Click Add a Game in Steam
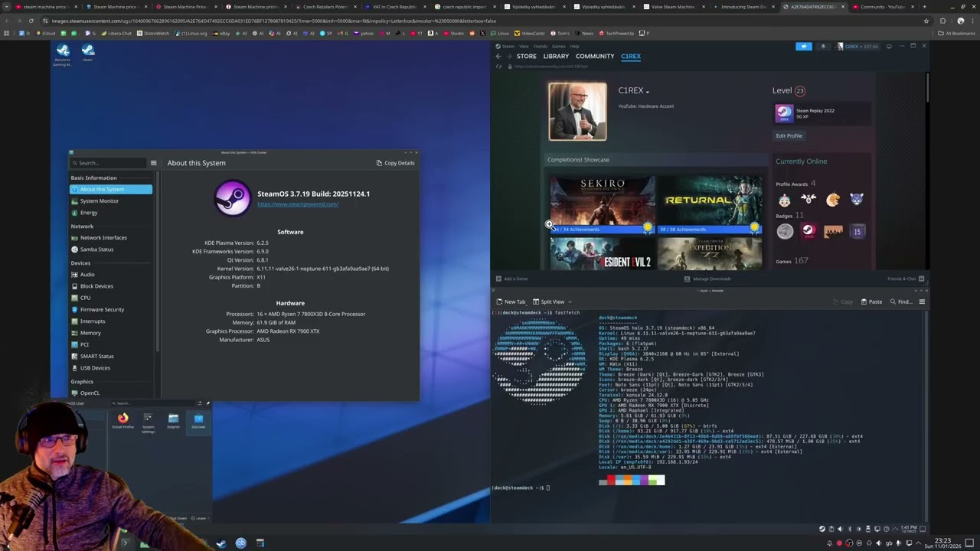 511,279
